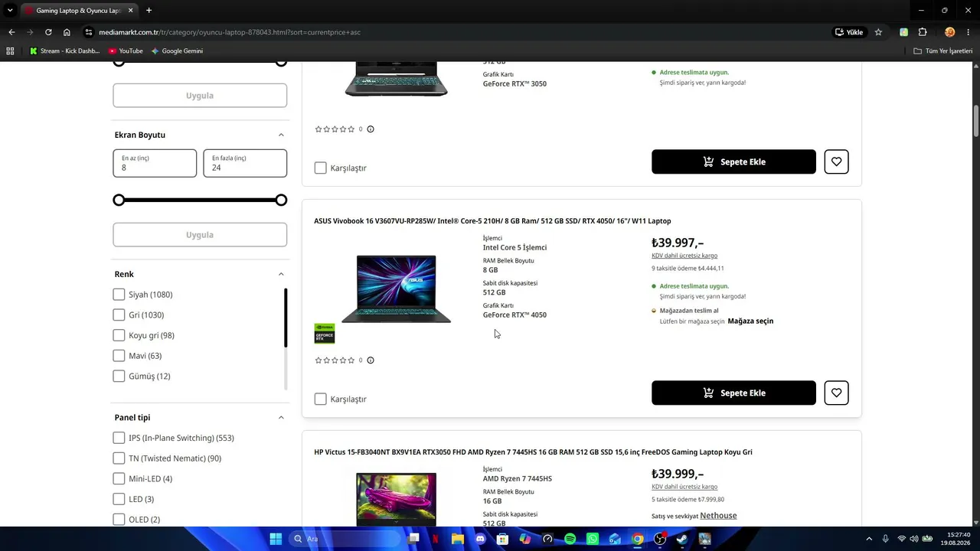
Task: Adjust the screen size maximum slider handle
Action: pyautogui.click(x=281, y=200)
